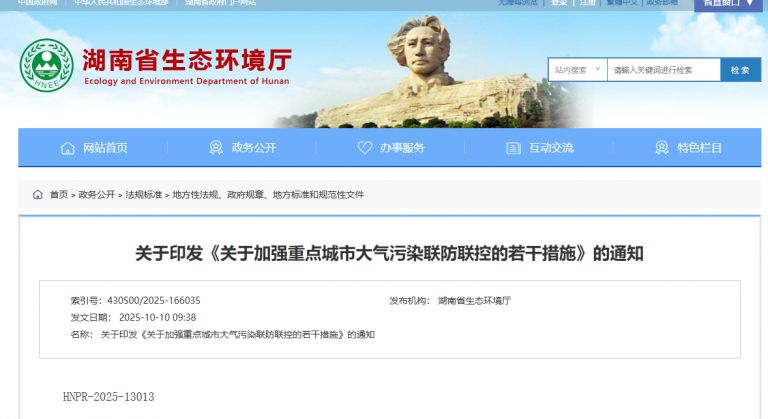
Task: Select the 特色栏目 navigation menu item
Action: pyautogui.click(x=699, y=148)
